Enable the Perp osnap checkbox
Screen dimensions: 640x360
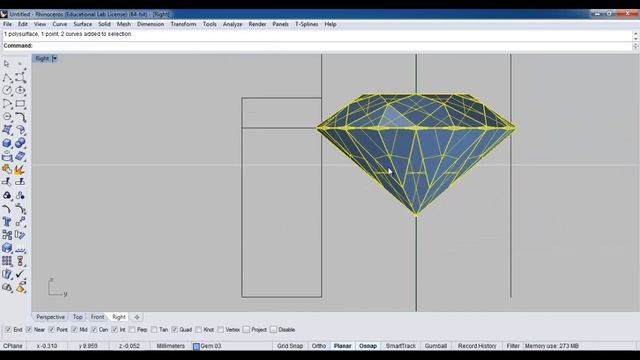(x=132, y=329)
